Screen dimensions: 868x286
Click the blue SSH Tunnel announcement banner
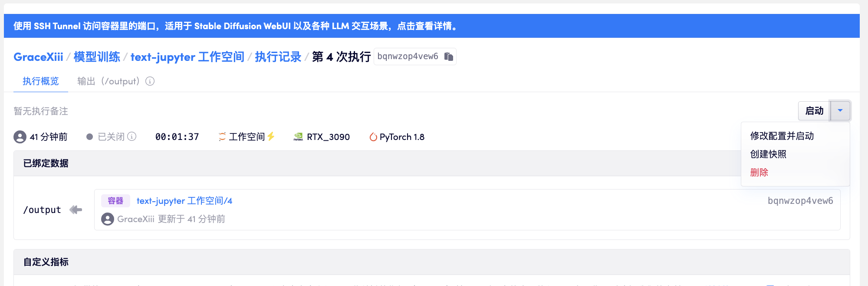click(431, 26)
